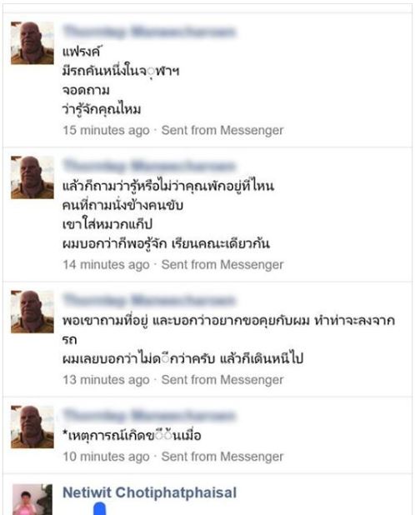Open the avatar of the 14 minutes ago comment
Screen dimensions: 420x515
(32, 177)
